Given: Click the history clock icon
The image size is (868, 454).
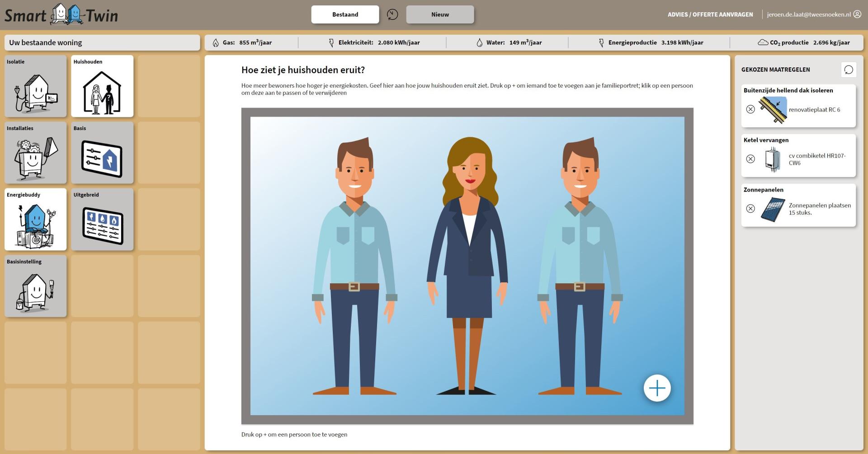Looking at the screenshot, I should (392, 14).
